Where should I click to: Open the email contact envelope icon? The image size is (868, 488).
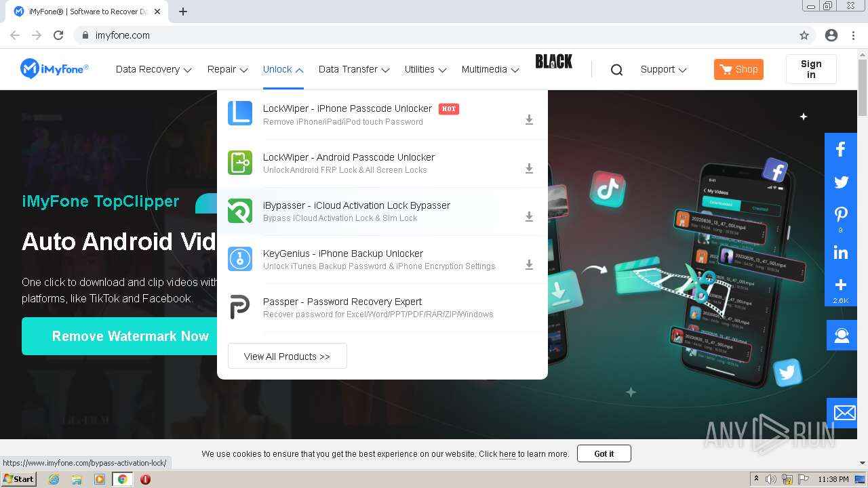coord(842,413)
